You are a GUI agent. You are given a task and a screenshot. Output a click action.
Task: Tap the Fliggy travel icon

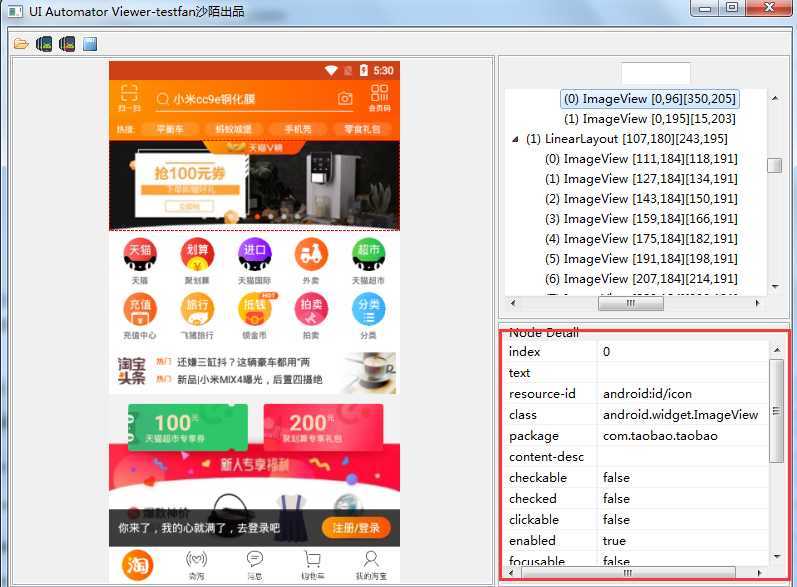pyautogui.click(x=197, y=309)
